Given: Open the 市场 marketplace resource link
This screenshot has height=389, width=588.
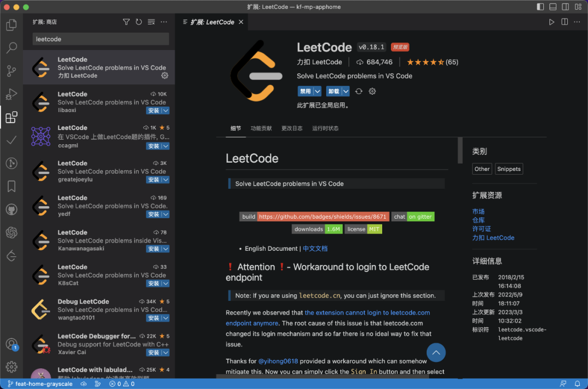Looking at the screenshot, I should point(478,212).
